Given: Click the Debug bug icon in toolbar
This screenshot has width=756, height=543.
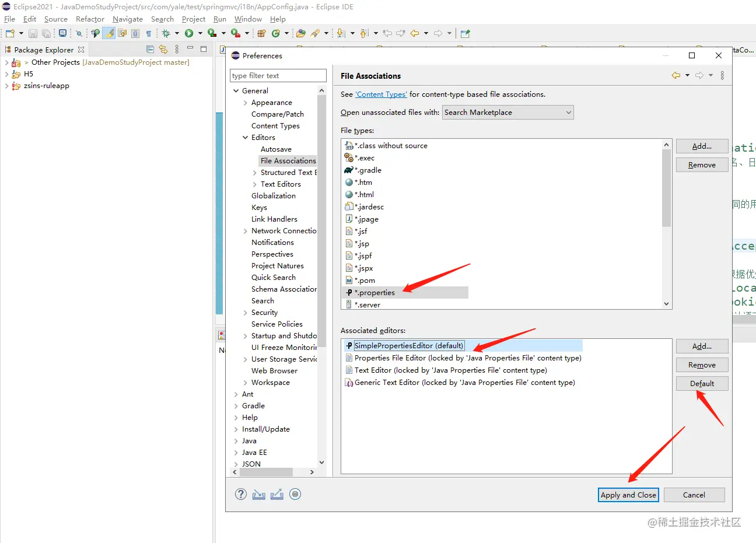Looking at the screenshot, I should pos(166,33).
